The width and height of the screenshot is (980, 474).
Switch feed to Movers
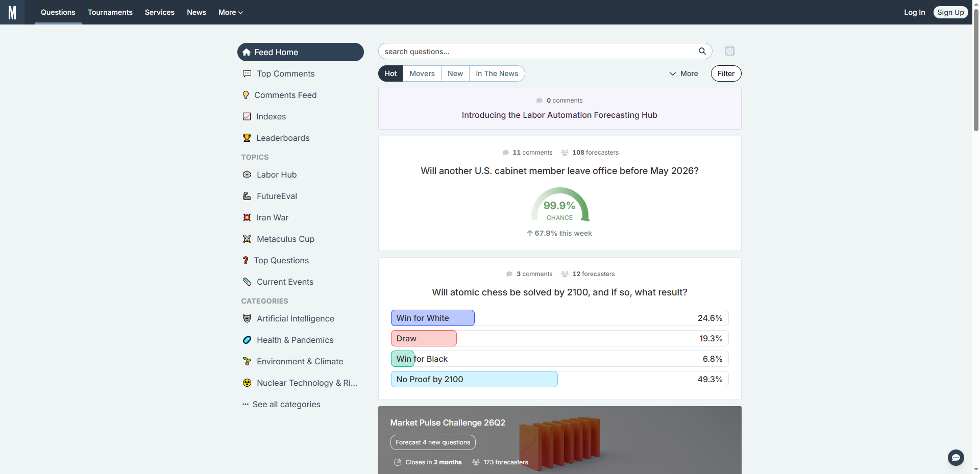tap(422, 73)
